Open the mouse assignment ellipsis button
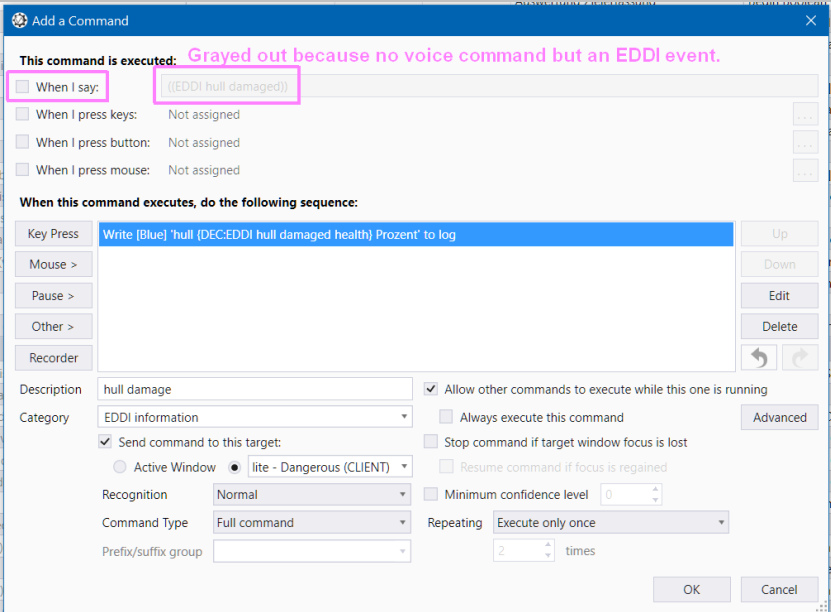831x612 pixels. 805,170
